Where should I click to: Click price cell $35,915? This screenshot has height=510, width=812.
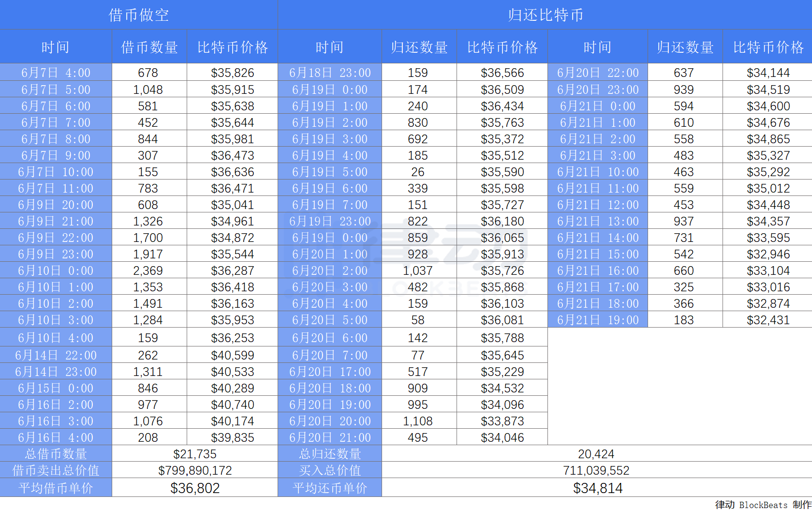(x=233, y=90)
